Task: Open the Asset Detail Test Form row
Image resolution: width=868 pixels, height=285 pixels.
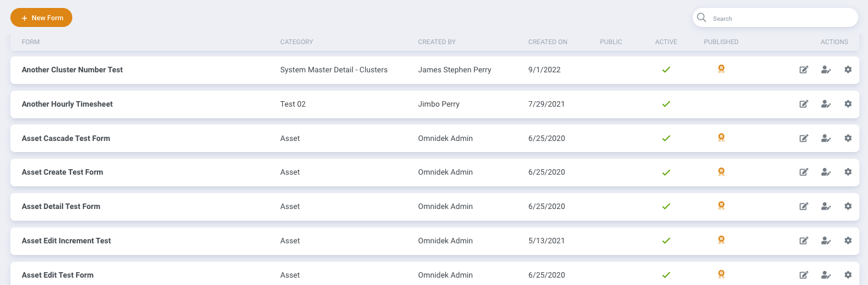Action: [434, 207]
